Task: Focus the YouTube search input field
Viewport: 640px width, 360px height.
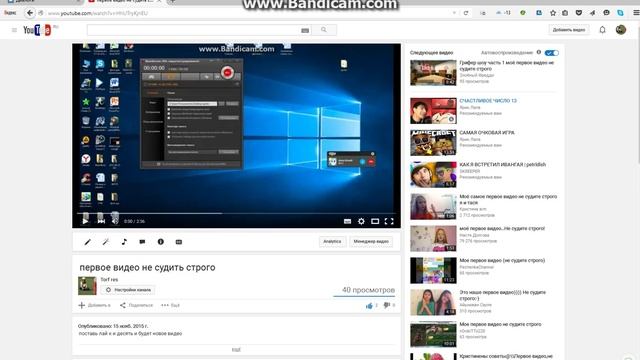Action: tap(194, 30)
